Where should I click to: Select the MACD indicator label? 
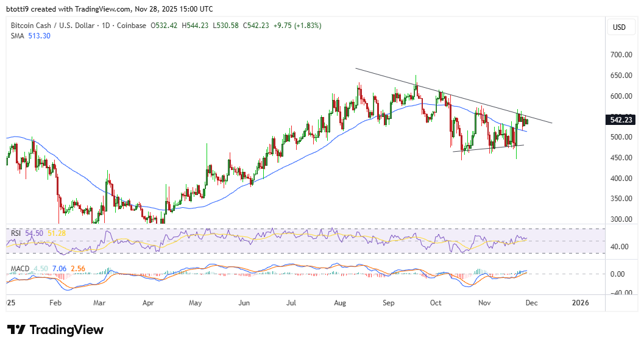click(x=20, y=269)
